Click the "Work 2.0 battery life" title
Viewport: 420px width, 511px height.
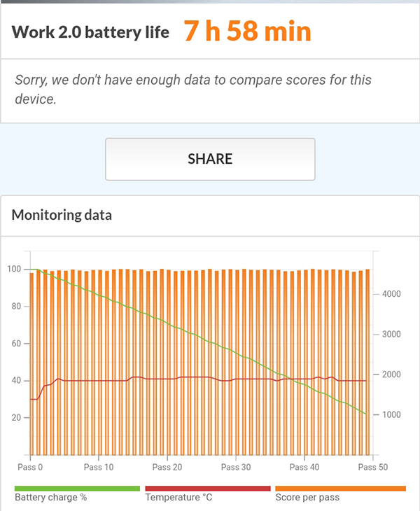90,32
